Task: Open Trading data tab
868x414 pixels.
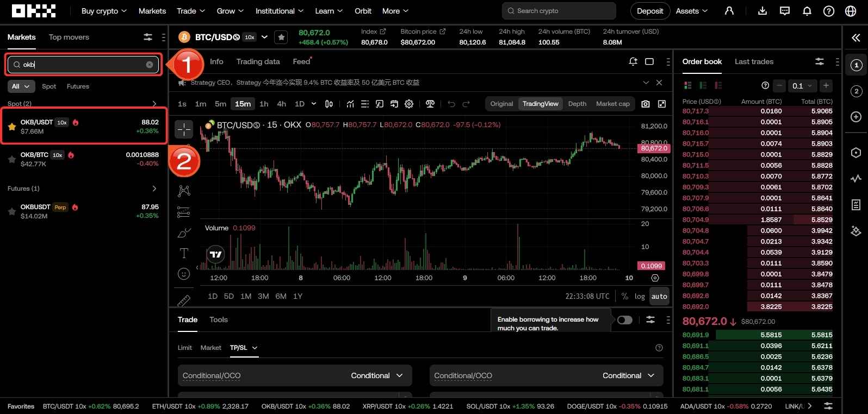Action: click(258, 61)
